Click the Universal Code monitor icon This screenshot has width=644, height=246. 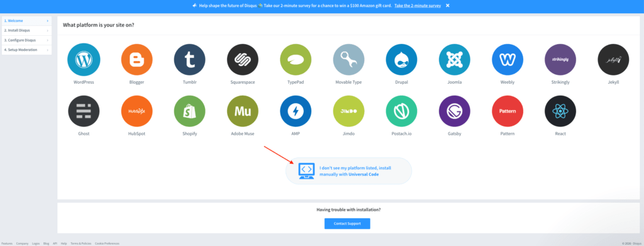click(306, 171)
